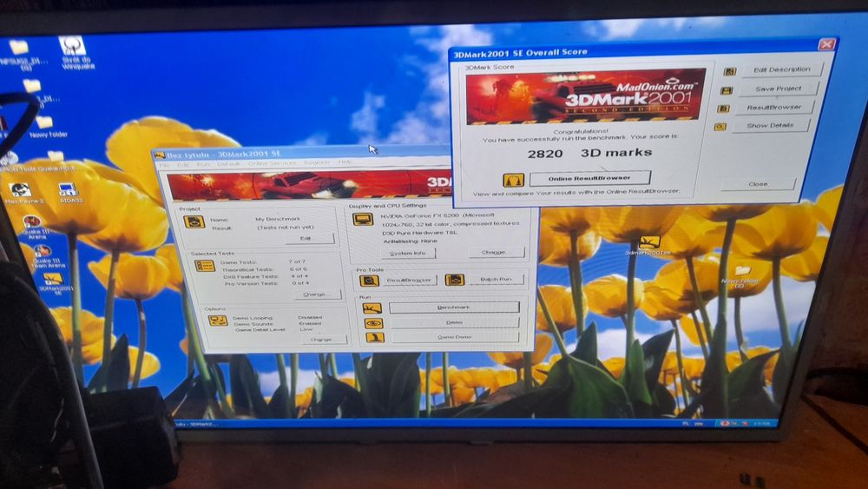Click 'NVIDIA GeForce FX 5200' text

pyautogui.click(x=420, y=215)
